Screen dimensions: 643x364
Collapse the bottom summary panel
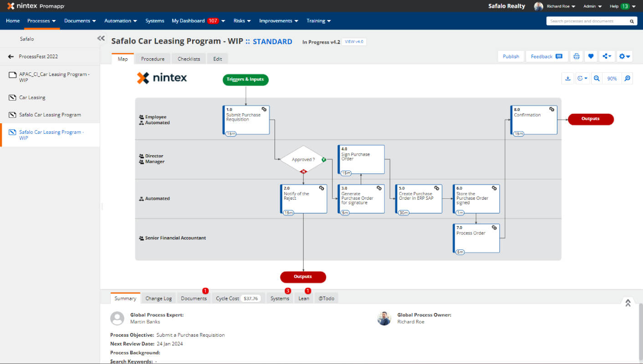(x=628, y=303)
